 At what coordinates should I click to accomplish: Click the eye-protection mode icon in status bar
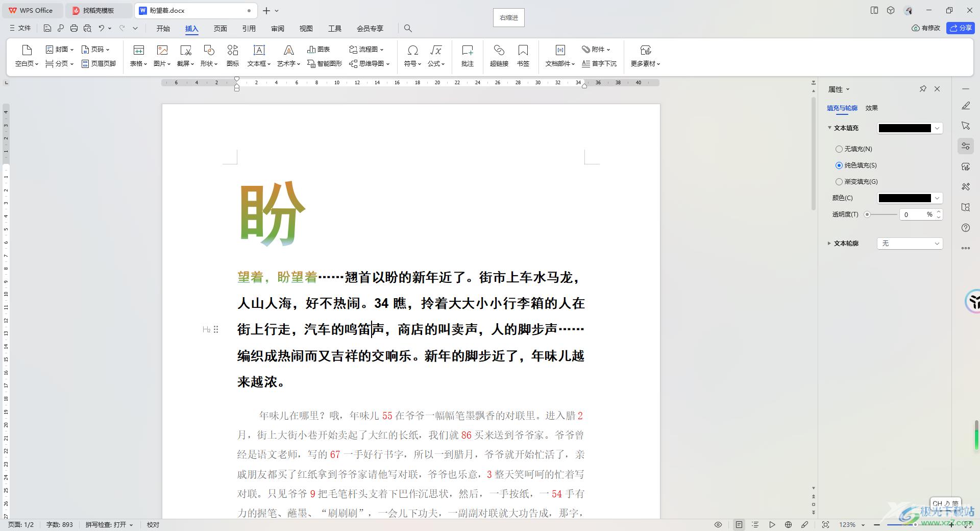pos(718,524)
